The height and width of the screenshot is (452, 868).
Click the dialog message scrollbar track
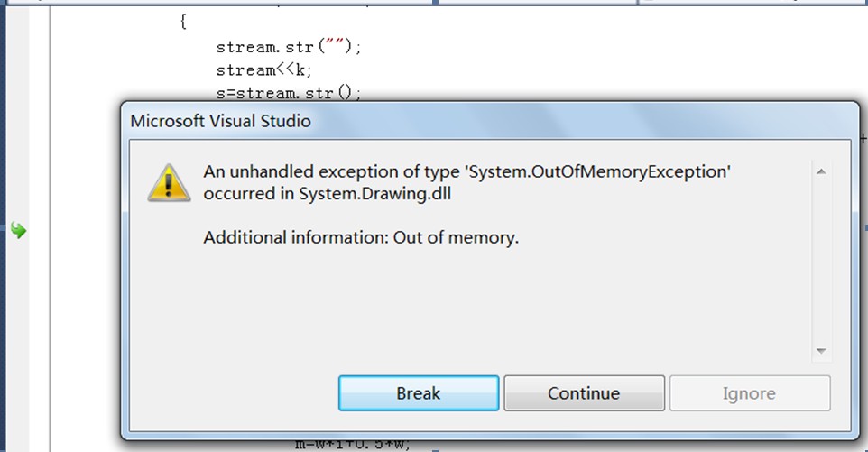[x=821, y=261]
